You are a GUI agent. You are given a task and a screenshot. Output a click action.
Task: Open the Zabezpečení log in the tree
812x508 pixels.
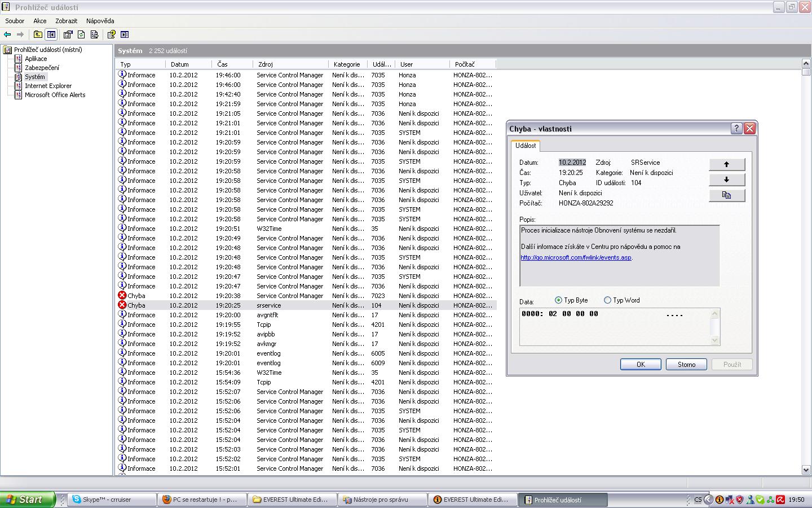[42, 68]
